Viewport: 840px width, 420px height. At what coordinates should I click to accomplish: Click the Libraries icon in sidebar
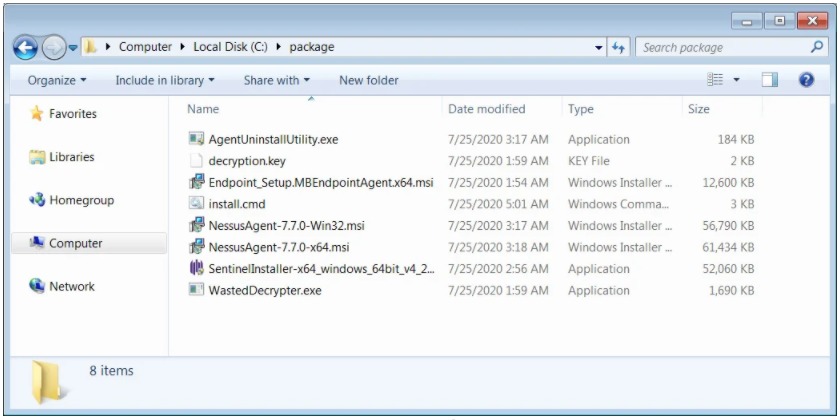tap(37, 157)
